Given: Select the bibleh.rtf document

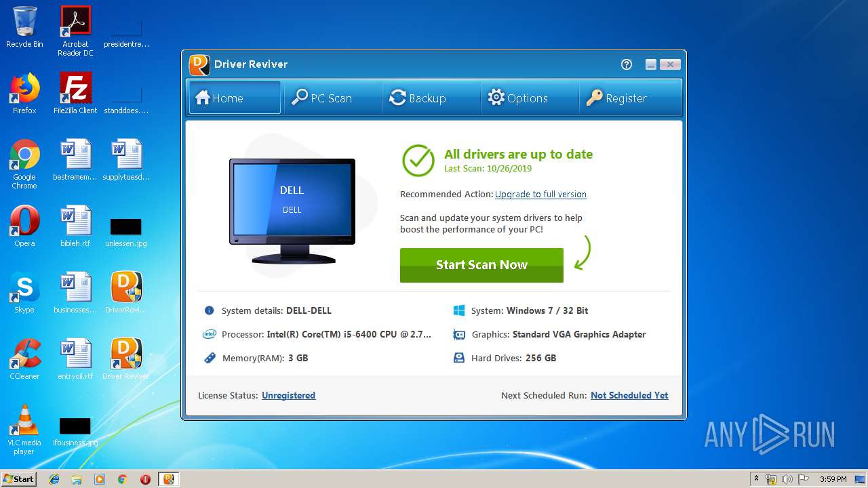Looking at the screenshot, I should click(75, 226).
